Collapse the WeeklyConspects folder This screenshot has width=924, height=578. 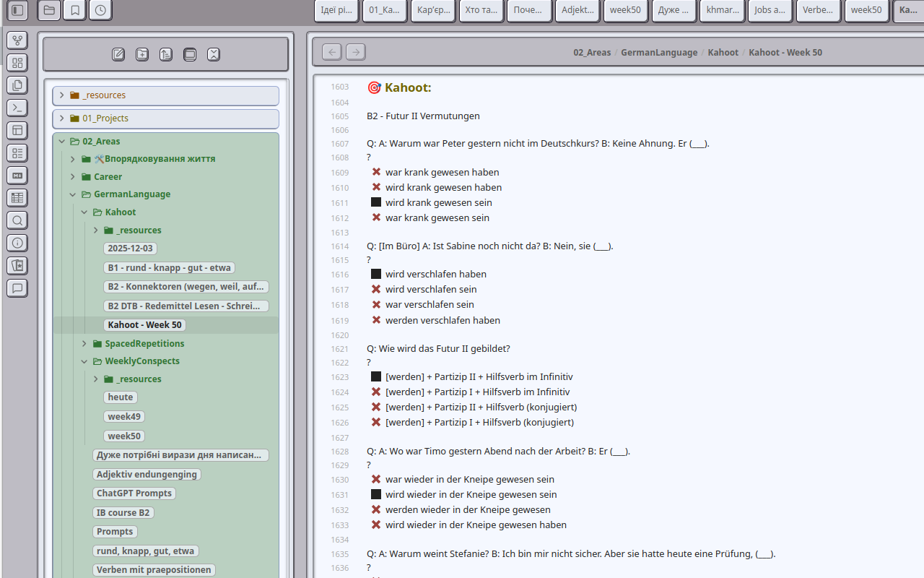click(x=84, y=361)
